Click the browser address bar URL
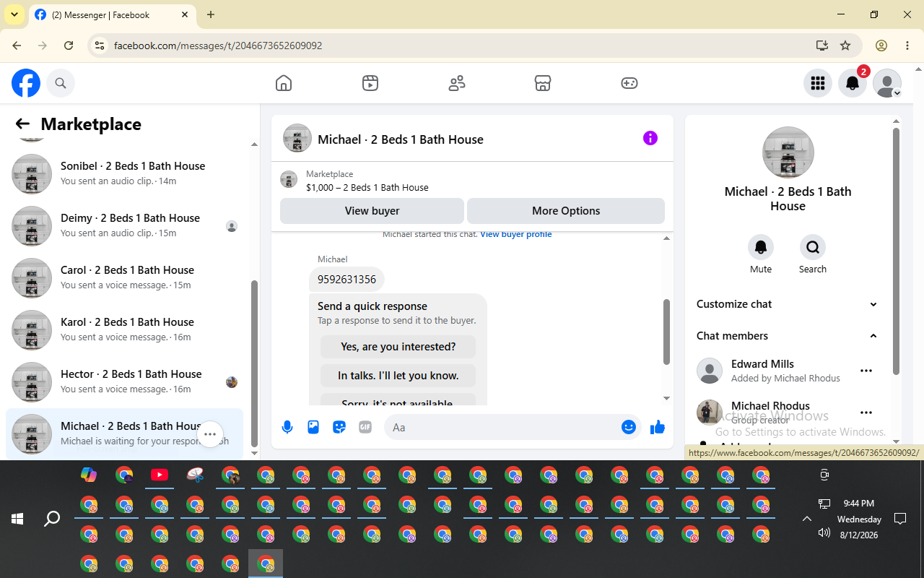The height and width of the screenshot is (578, 924). tap(218, 46)
